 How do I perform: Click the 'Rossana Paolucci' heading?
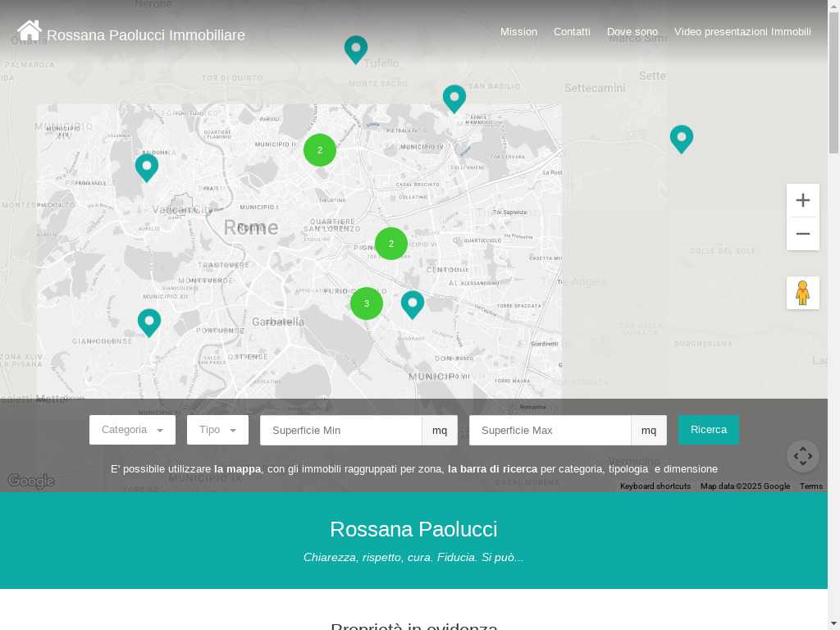(x=413, y=529)
